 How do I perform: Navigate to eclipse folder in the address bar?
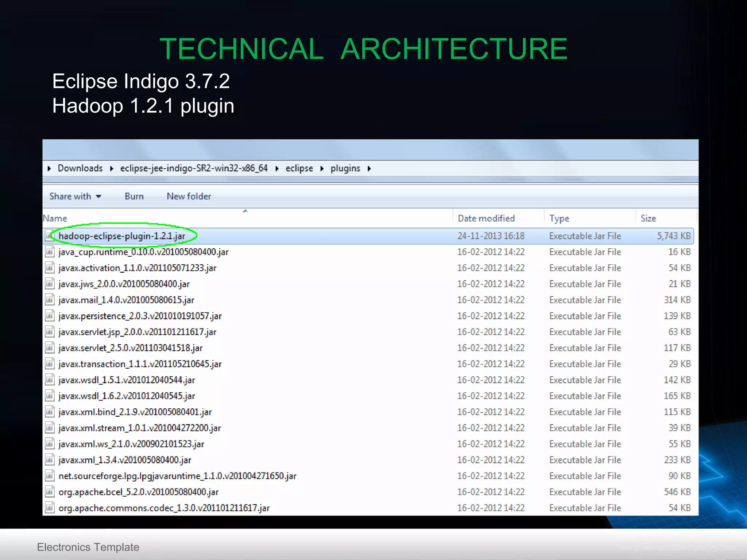pyautogui.click(x=299, y=168)
